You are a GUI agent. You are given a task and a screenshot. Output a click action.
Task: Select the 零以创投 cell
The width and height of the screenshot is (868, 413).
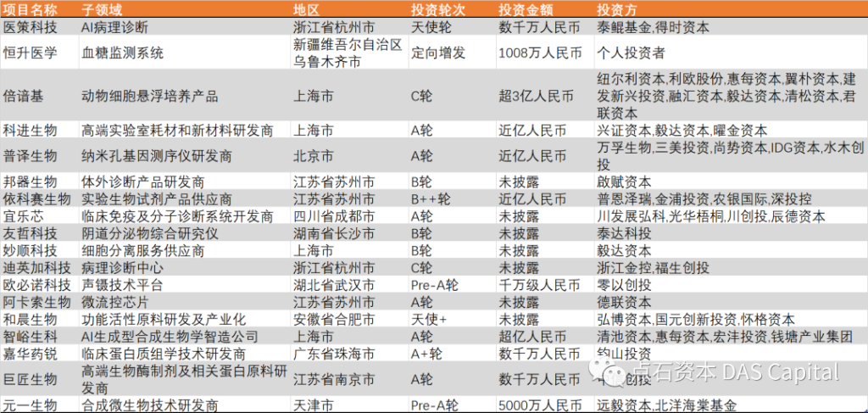[x=732, y=284]
